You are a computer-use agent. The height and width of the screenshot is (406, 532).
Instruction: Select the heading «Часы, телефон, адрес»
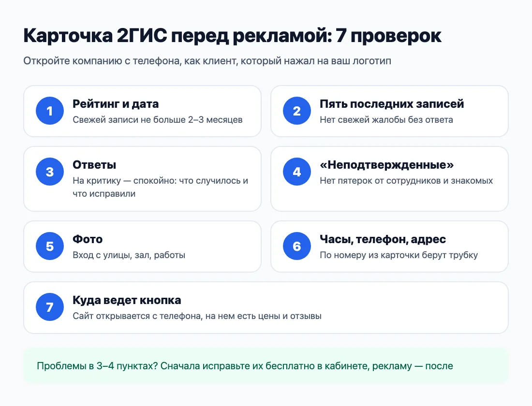click(x=383, y=239)
